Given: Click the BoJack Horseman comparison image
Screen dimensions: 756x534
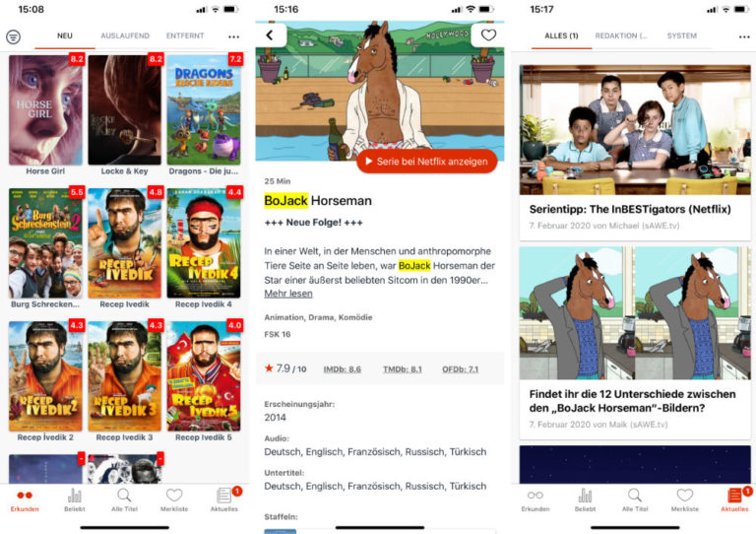Looking at the screenshot, I should pyautogui.click(x=635, y=312).
